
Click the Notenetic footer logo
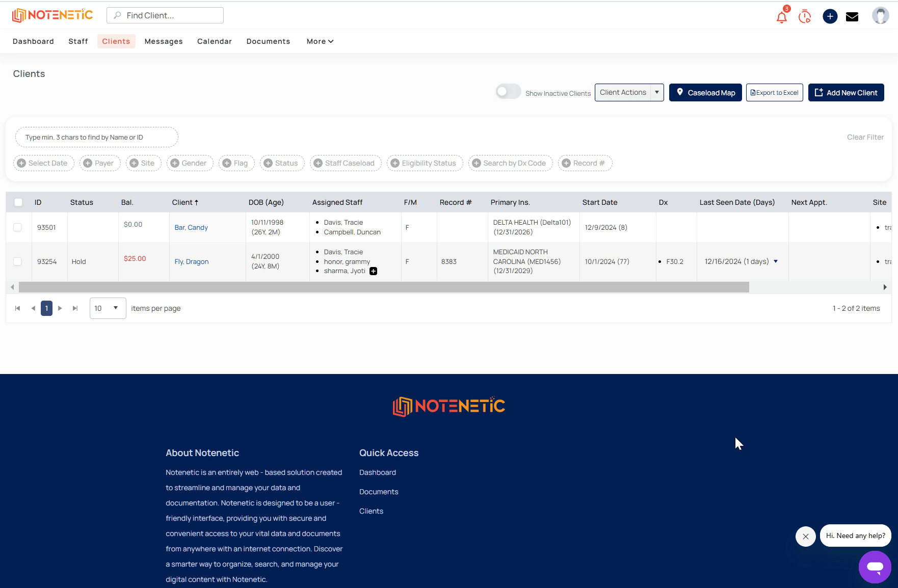[x=448, y=406]
